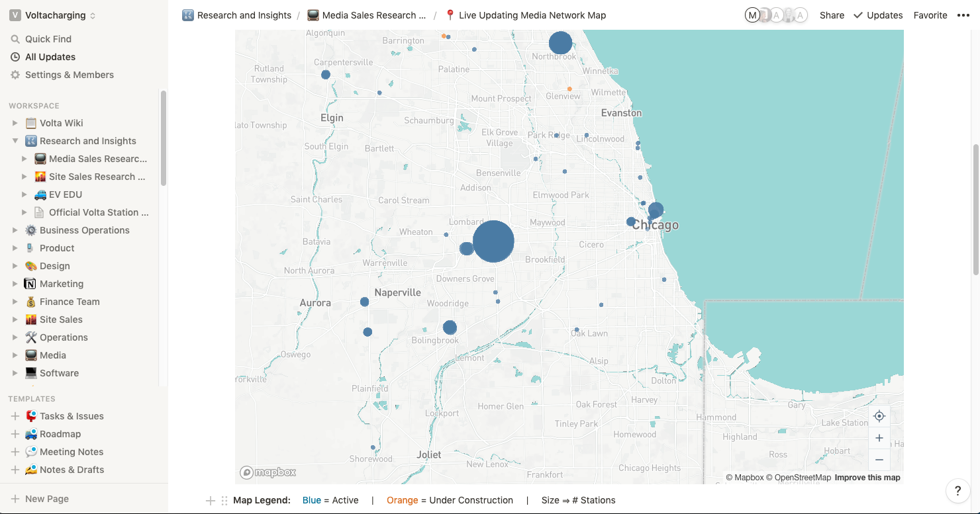Viewport: 980px width, 514px height.
Task: Click the drag handle beside Map Legend
Action: (x=224, y=501)
